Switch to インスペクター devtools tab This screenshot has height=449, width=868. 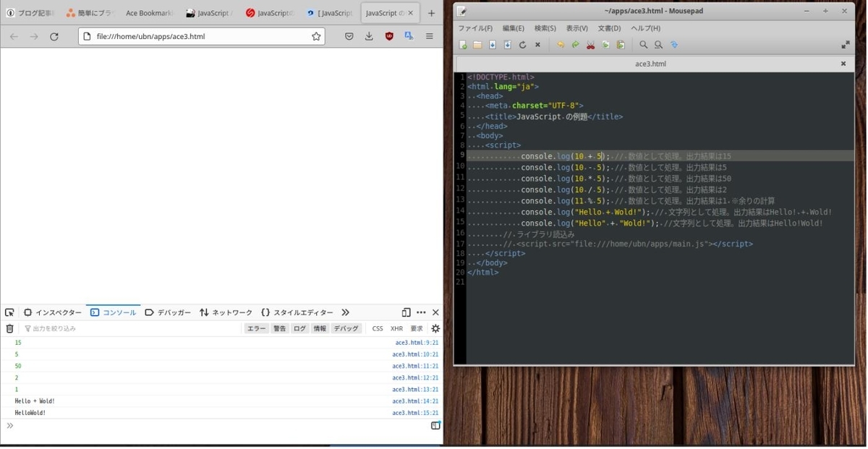pyautogui.click(x=53, y=312)
